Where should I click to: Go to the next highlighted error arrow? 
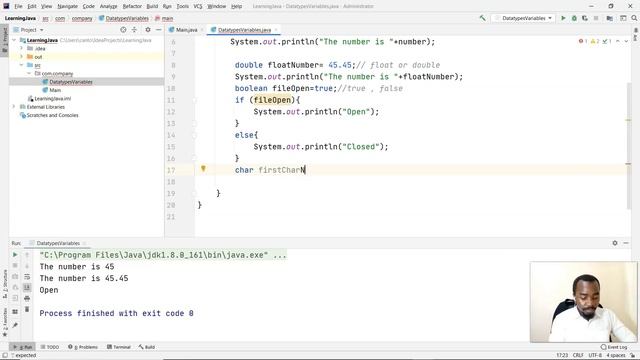(626, 41)
